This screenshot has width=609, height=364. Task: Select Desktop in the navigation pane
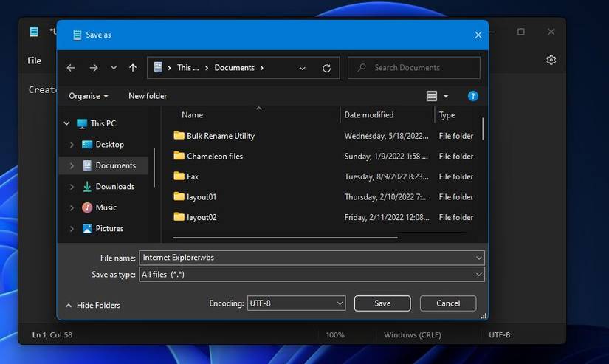tap(109, 145)
